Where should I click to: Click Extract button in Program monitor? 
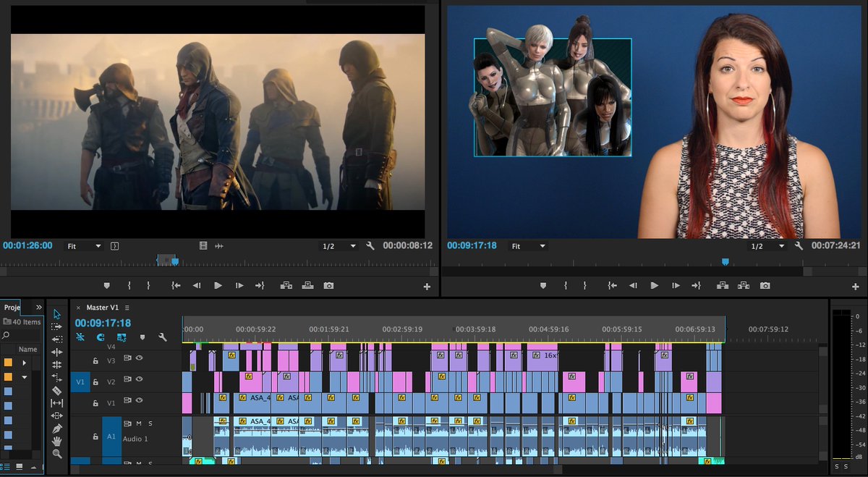coord(744,286)
